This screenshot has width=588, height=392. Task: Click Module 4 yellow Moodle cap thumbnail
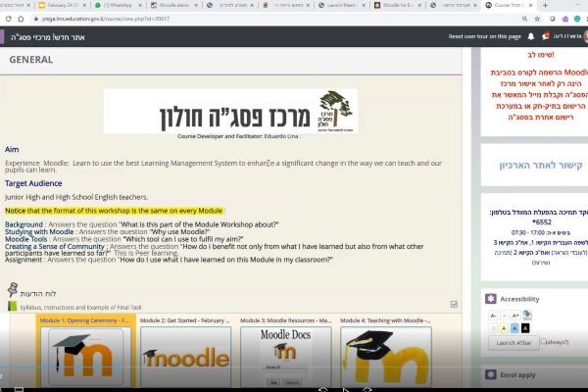(386, 357)
